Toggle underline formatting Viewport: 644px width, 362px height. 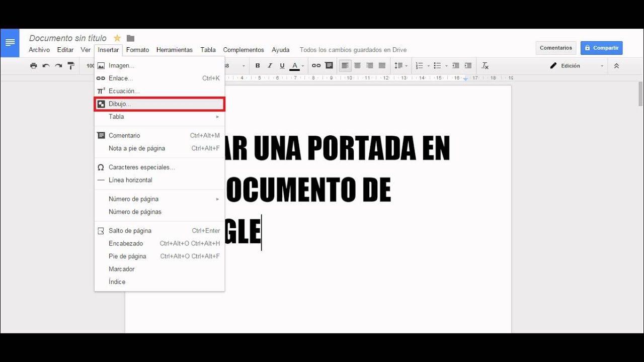(x=282, y=66)
